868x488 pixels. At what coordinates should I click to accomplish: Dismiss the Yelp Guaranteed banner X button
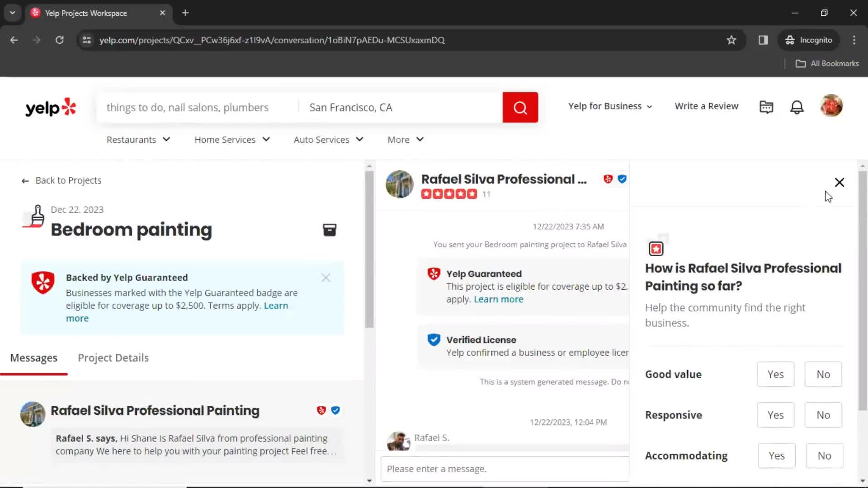(326, 277)
